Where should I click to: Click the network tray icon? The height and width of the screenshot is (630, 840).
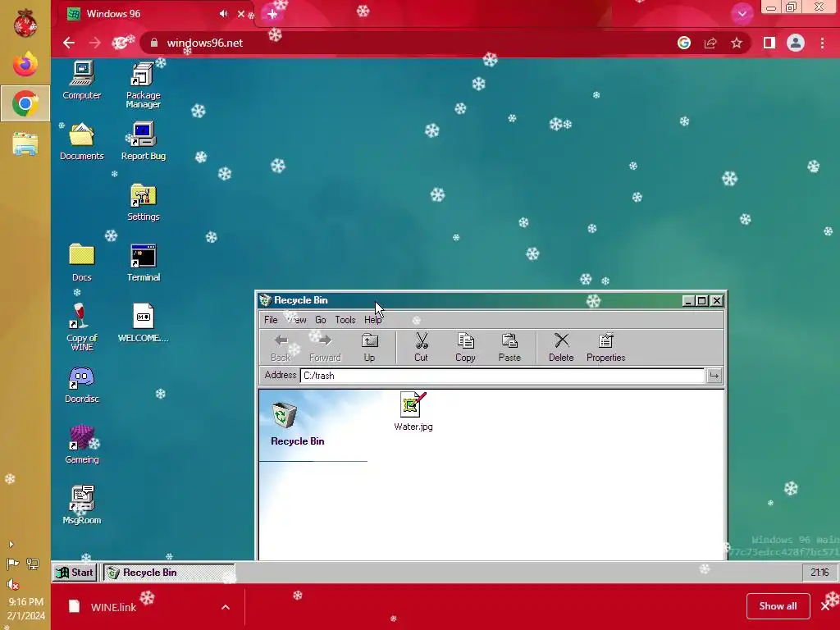[x=33, y=564]
